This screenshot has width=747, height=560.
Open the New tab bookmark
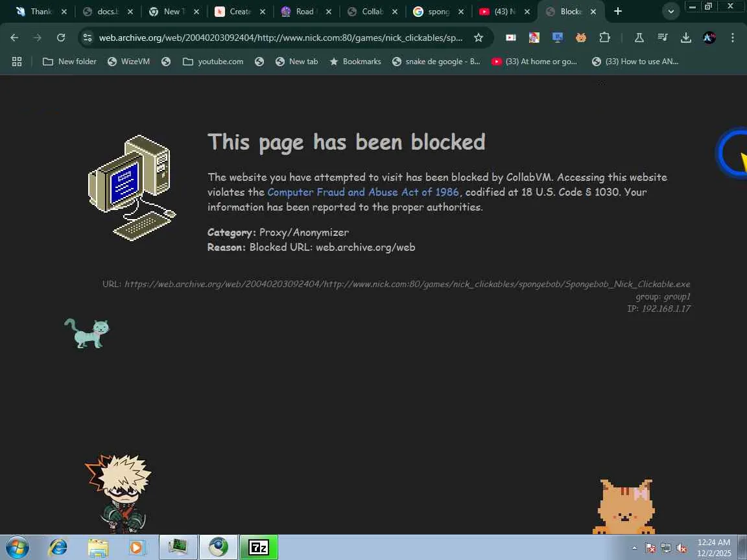(296, 62)
